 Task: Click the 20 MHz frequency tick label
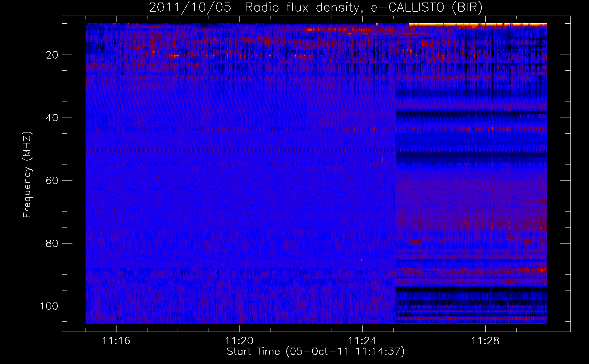[x=52, y=55]
